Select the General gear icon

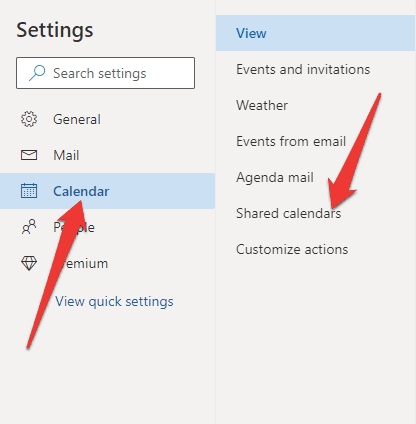click(x=29, y=119)
